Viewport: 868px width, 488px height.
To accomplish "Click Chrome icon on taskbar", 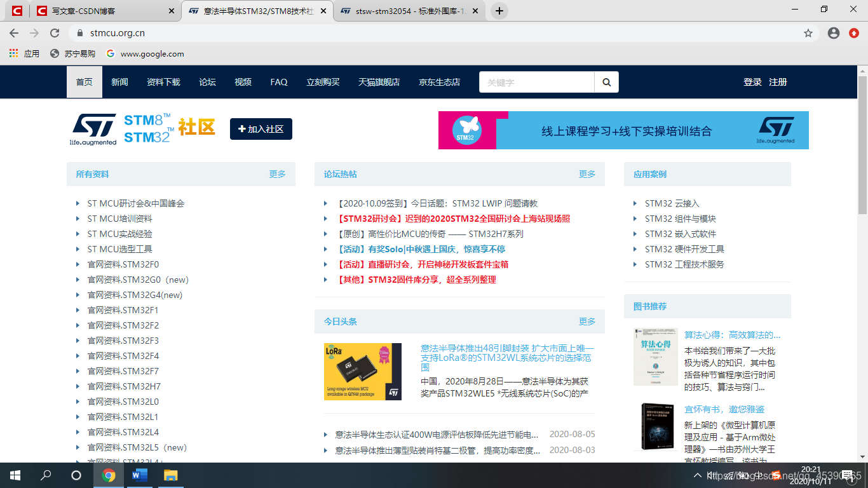I will click(x=109, y=475).
